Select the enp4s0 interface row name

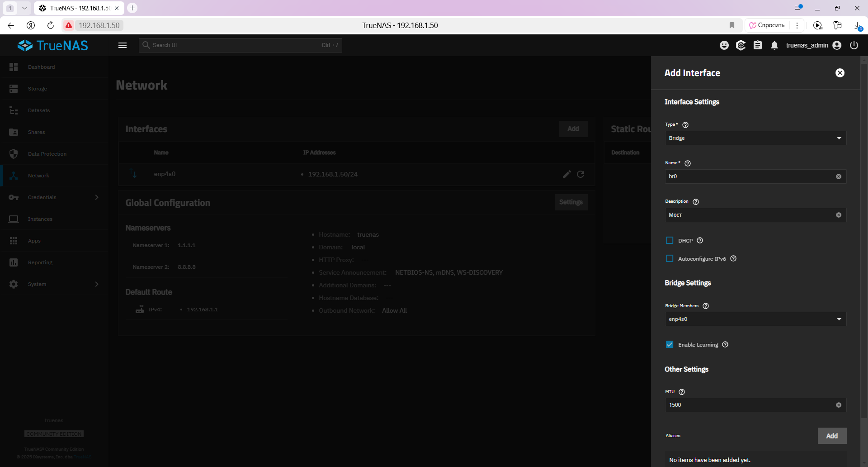tap(165, 174)
